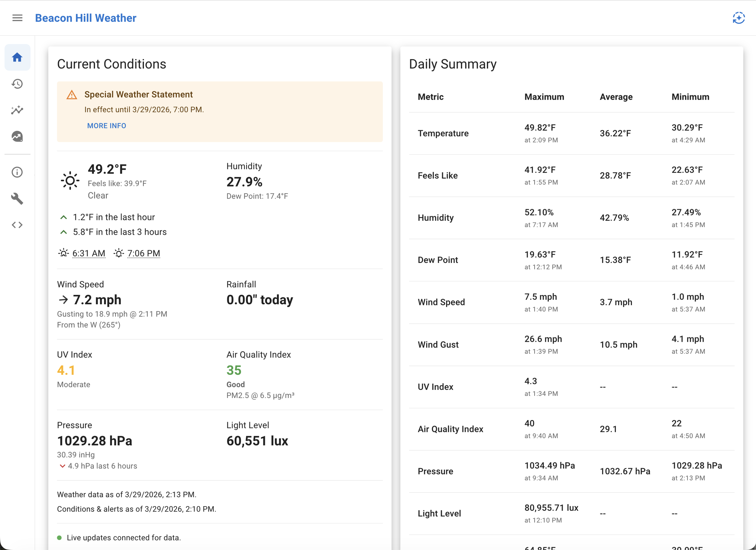Click the live updates green status indicator
This screenshot has width=756, height=550.
point(60,537)
